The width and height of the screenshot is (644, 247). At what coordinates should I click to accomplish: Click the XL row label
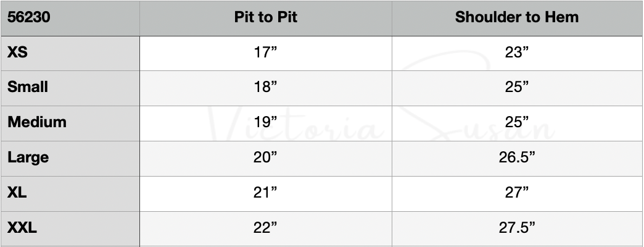tap(17, 193)
